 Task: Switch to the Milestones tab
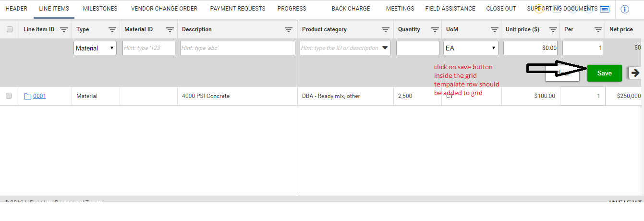[x=100, y=9]
